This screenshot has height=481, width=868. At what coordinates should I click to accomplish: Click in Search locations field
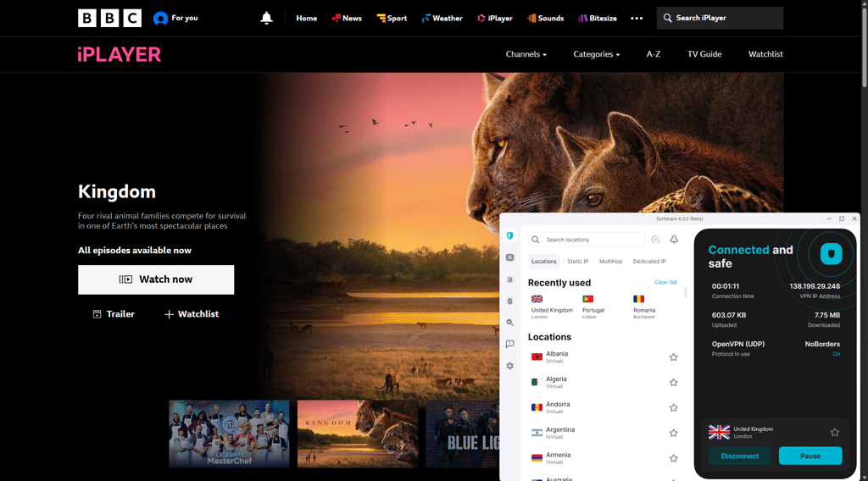pyautogui.click(x=587, y=240)
